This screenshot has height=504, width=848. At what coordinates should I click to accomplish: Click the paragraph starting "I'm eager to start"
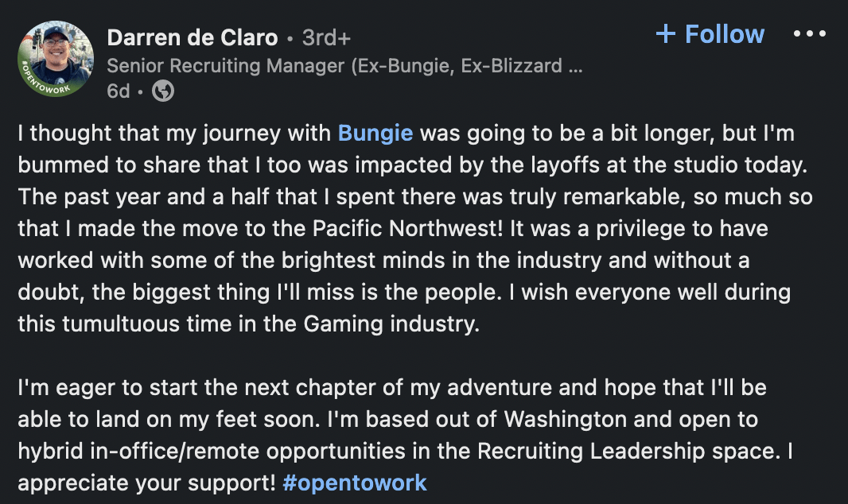406,435
